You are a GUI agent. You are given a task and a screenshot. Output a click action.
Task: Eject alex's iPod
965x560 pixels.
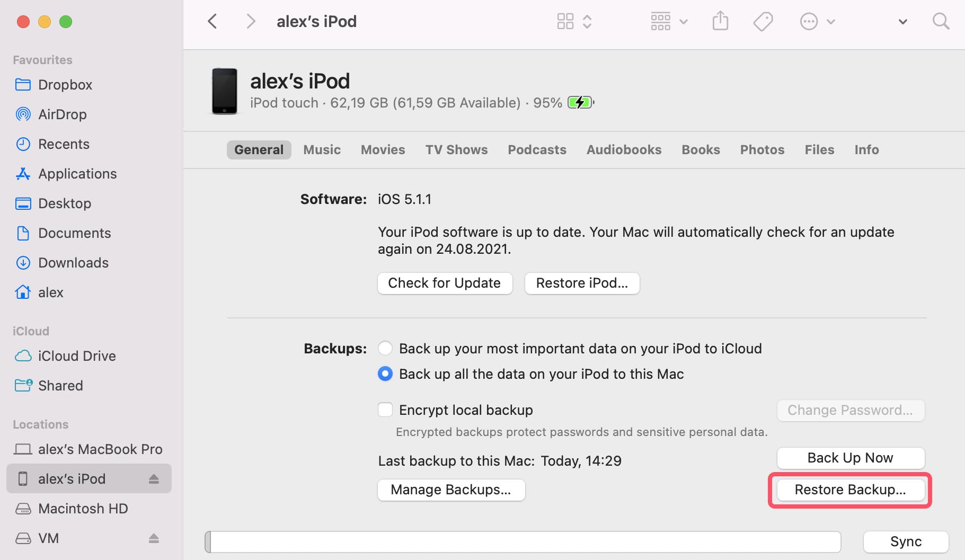coord(154,479)
